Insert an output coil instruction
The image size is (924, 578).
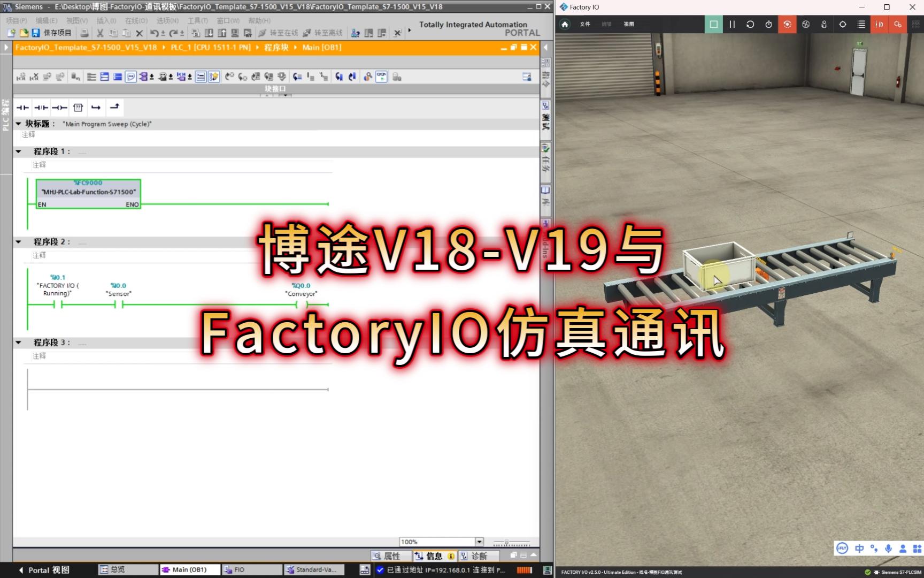click(59, 108)
